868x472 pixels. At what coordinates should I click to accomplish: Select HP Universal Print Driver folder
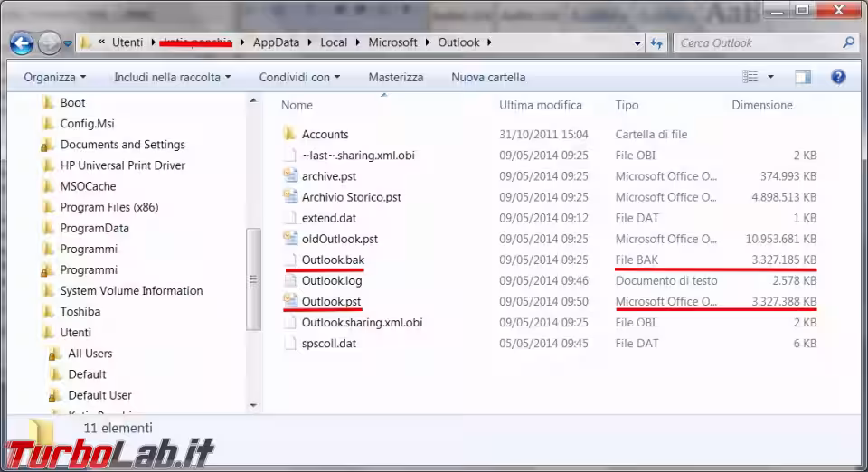click(122, 165)
